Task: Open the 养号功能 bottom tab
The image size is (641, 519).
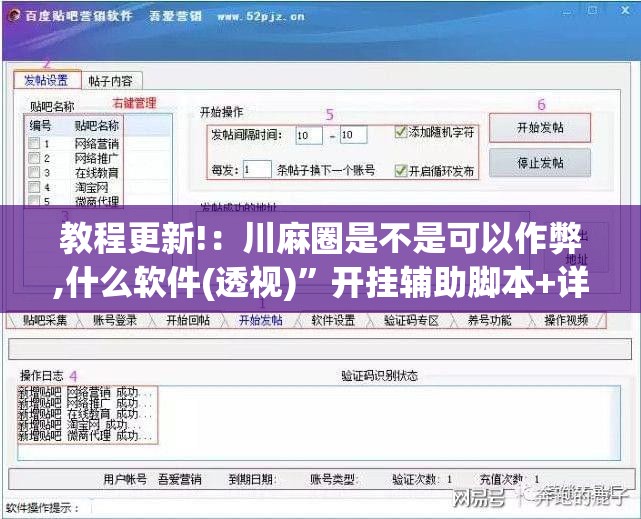Action: pyautogui.click(x=489, y=320)
